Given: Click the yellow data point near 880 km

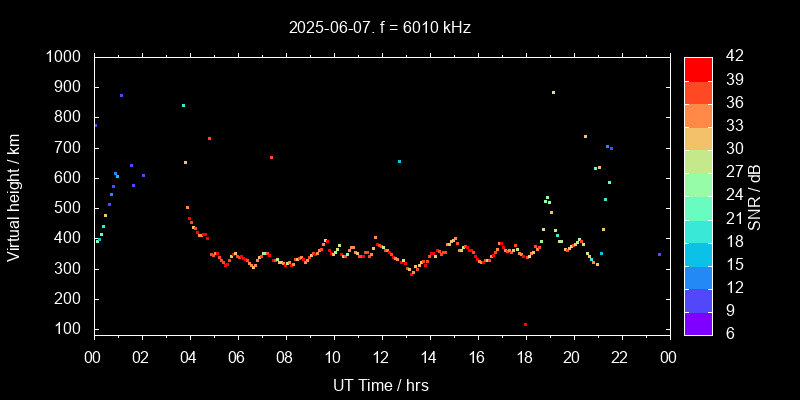Looking at the screenshot, I should (x=553, y=92).
